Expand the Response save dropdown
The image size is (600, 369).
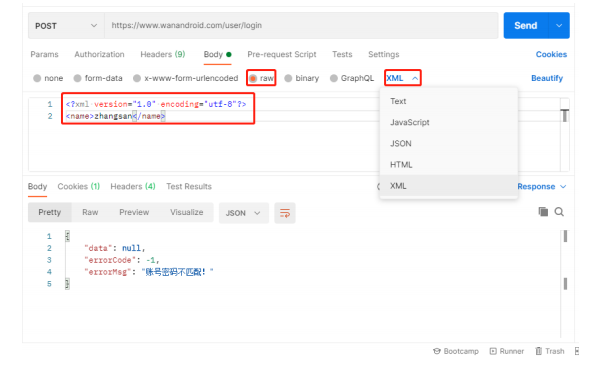(x=563, y=186)
